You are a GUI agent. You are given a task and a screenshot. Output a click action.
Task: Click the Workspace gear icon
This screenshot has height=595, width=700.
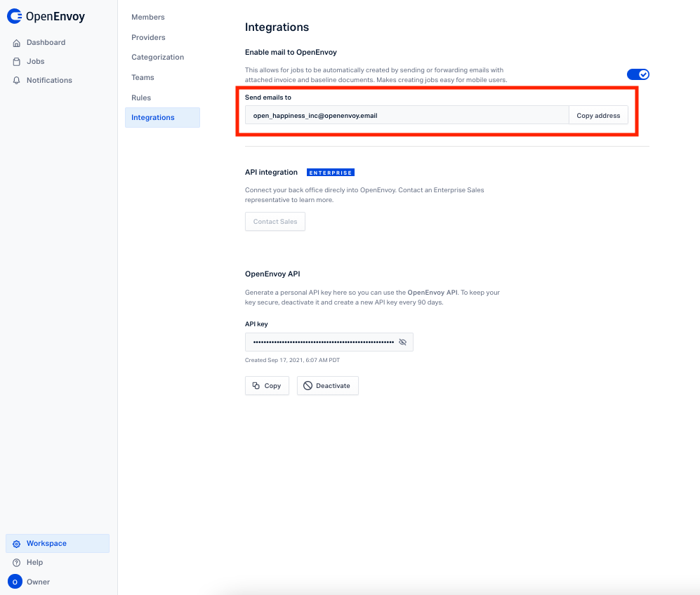[17, 544]
